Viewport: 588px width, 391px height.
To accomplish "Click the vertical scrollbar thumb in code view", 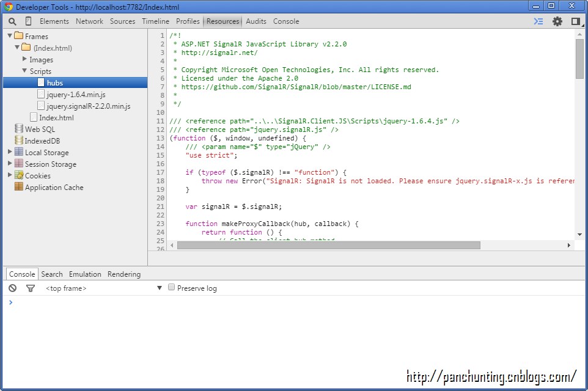I will pos(579,59).
